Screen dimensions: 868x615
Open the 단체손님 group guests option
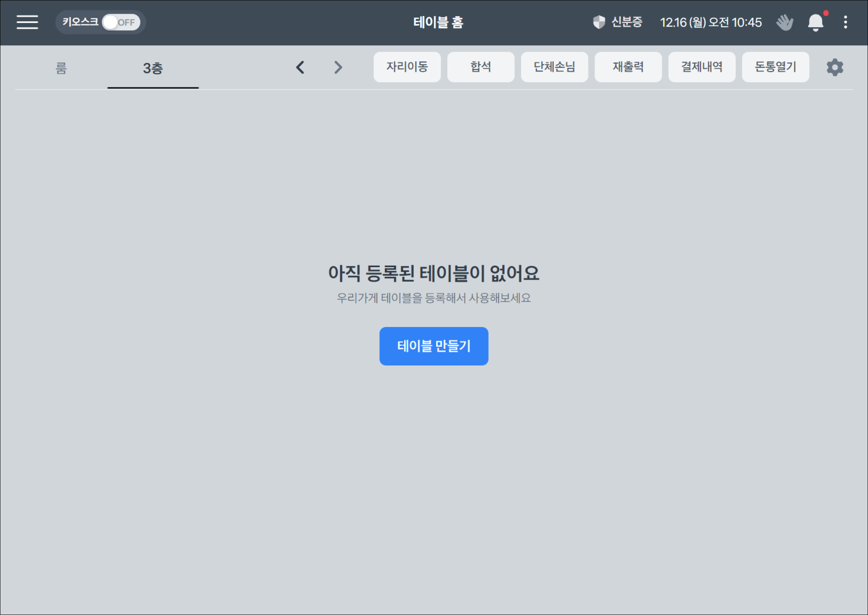coord(554,67)
